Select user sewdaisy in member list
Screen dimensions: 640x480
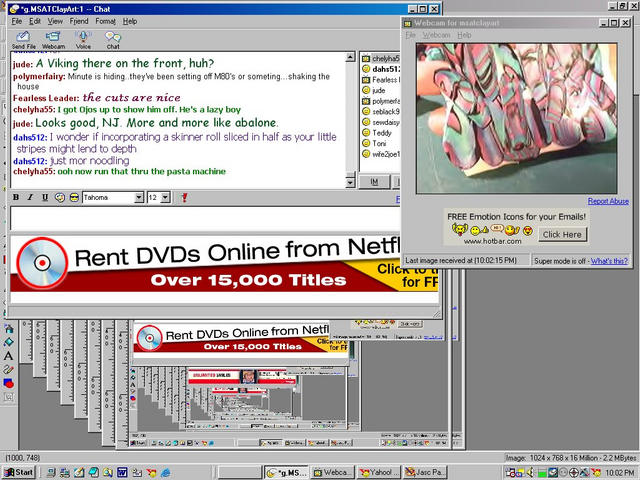[x=380, y=122]
